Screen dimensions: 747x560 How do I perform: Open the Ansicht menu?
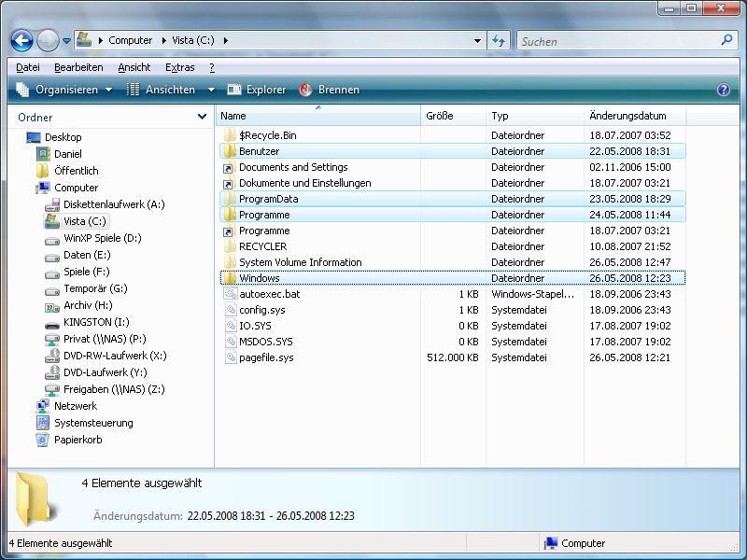pos(134,67)
